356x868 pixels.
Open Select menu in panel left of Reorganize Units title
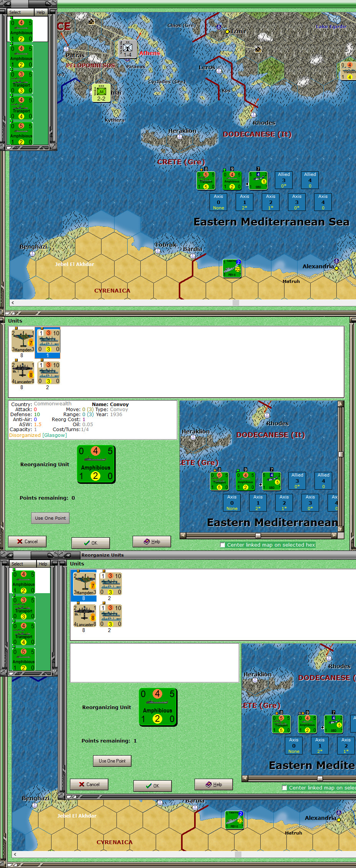17,564
